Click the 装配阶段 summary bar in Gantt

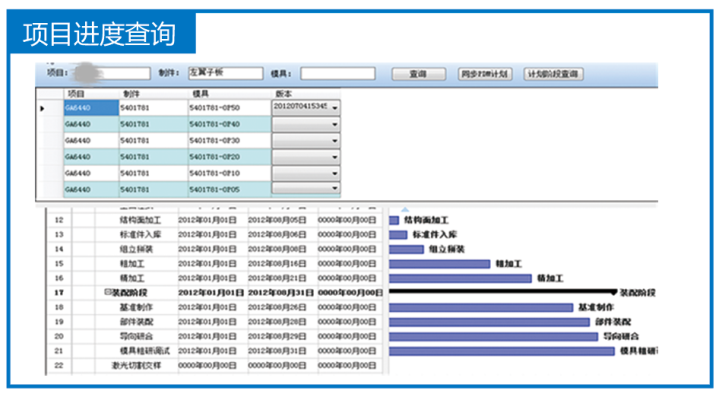(503, 291)
